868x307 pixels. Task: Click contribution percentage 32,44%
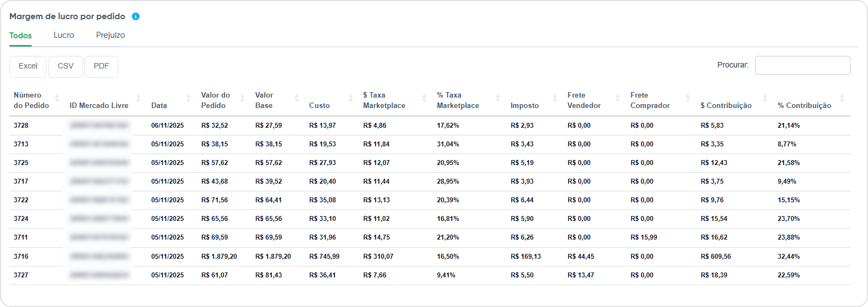(x=788, y=257)
